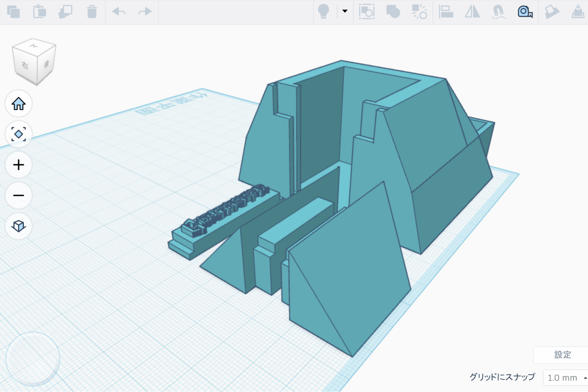
Task: Click the Import icon with the down arrow
Action: (578, 12)
